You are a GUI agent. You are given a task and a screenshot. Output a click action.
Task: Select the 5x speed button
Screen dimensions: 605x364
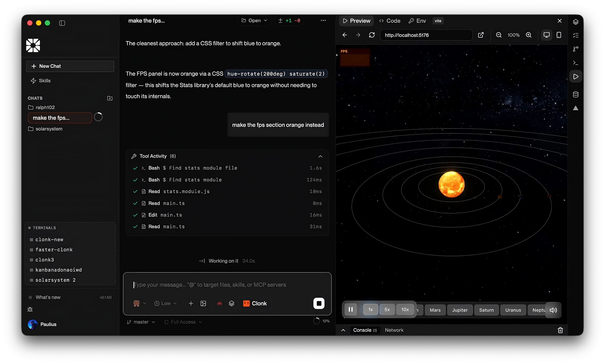pos(387,310)
